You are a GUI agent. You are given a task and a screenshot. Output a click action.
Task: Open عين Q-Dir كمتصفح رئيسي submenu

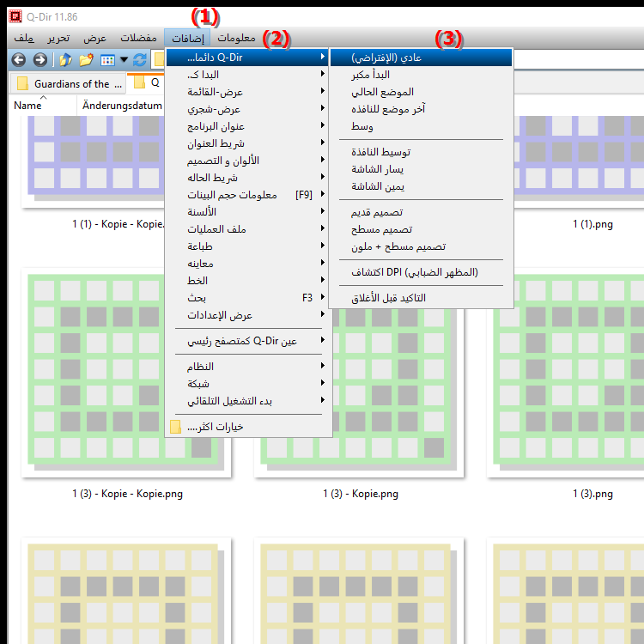point(247,341)
